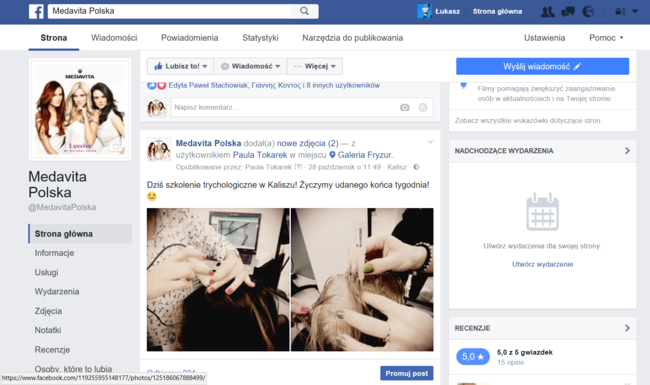The width and height of the screenshot is (650, 385).
Task: Click the page avatar beside the comment box
Action: tap(157, 107)
